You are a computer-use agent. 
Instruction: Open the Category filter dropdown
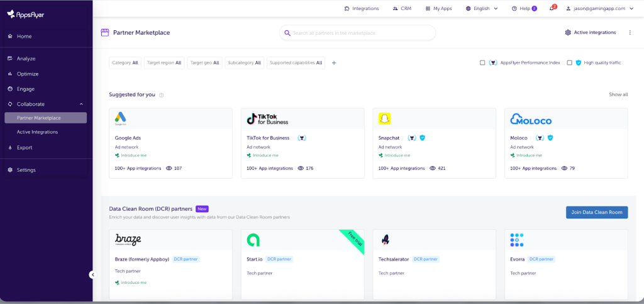125,63
